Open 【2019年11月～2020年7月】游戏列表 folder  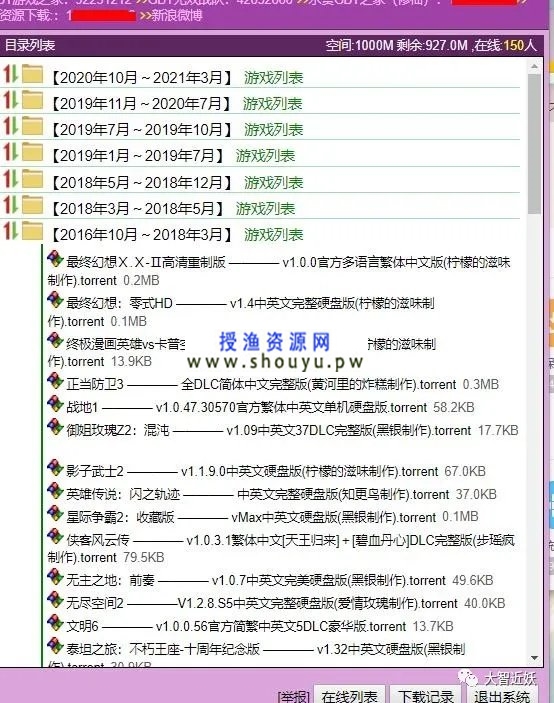(x=176, y=104)
